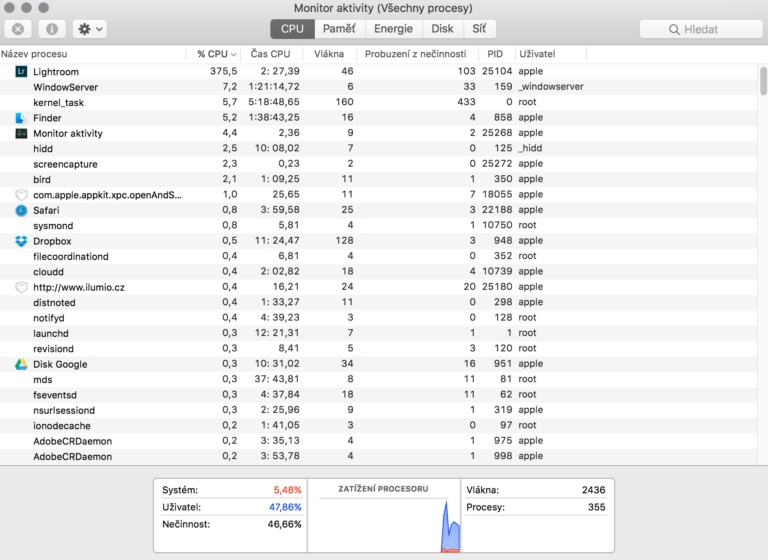
Task: Open the gear action dropdown menu
Action: pos(89,29)
